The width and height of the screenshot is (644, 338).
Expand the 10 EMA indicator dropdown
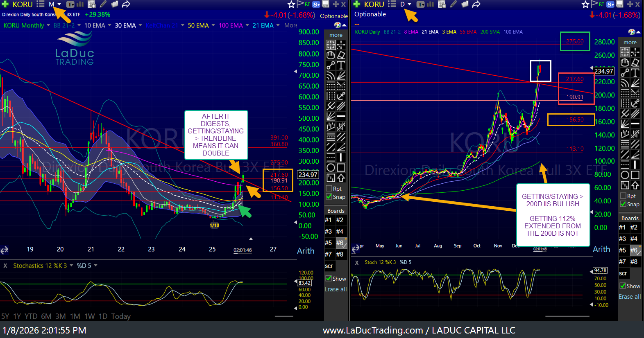(109, 25)
